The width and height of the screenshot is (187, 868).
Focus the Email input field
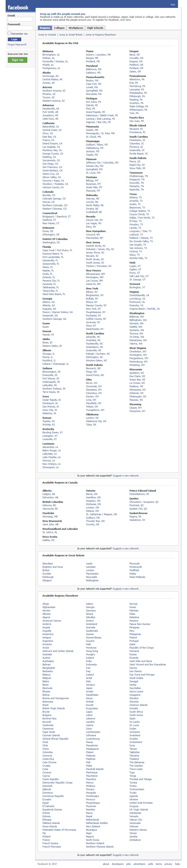[x=20, y=19]
